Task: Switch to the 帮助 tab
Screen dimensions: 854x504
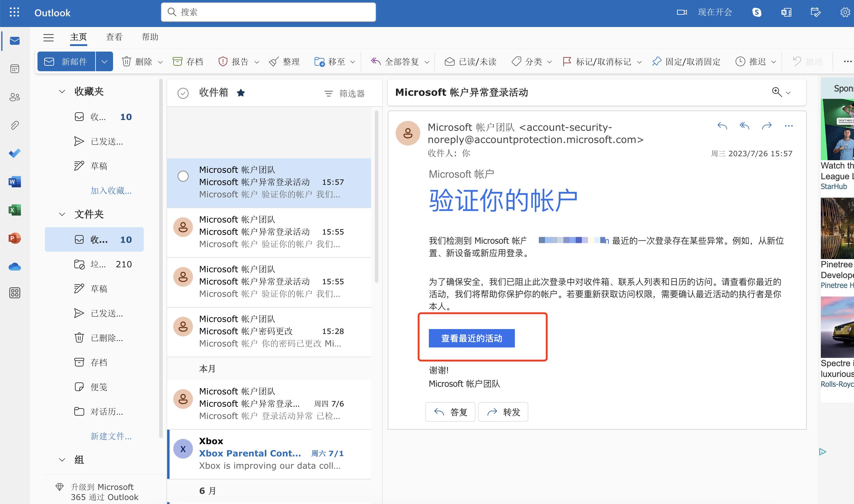Action: [x=150, y=37]
